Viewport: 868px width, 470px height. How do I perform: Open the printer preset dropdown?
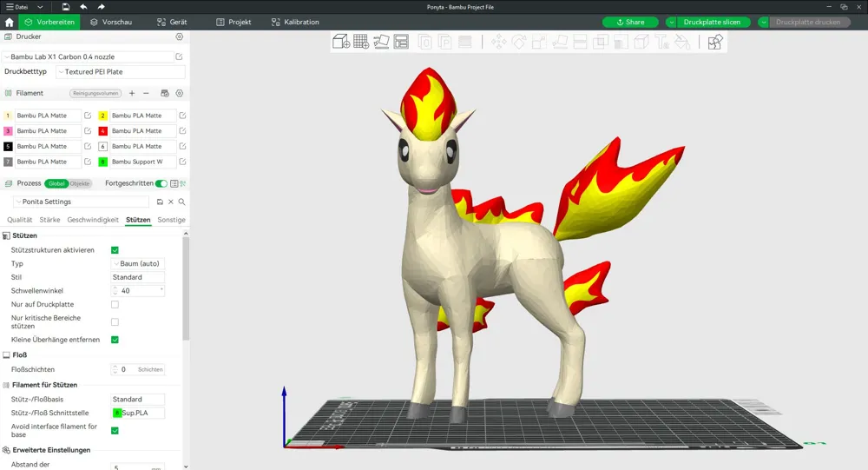click(88, 56)
